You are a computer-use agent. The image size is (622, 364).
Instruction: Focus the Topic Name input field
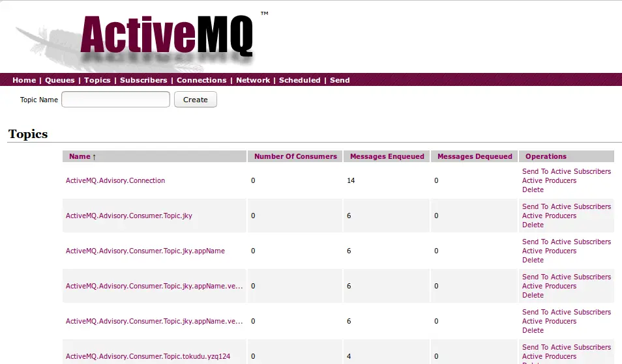click(116, 100)
